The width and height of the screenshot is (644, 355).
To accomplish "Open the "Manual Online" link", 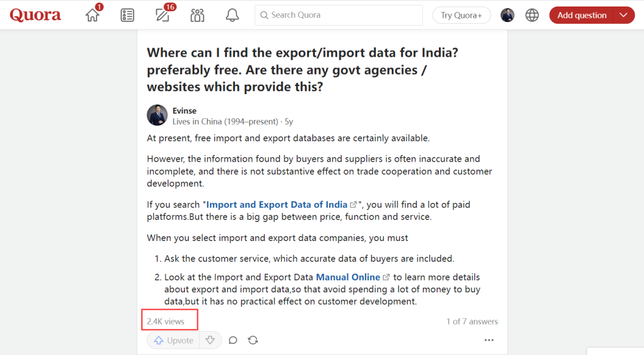I will 348,277.
